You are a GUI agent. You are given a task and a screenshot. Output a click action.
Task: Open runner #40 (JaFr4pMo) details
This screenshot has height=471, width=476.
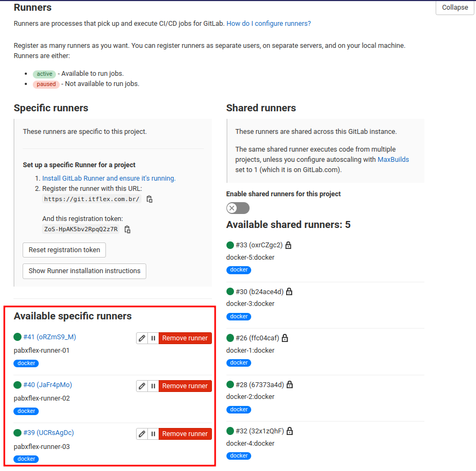coord(48,385)
